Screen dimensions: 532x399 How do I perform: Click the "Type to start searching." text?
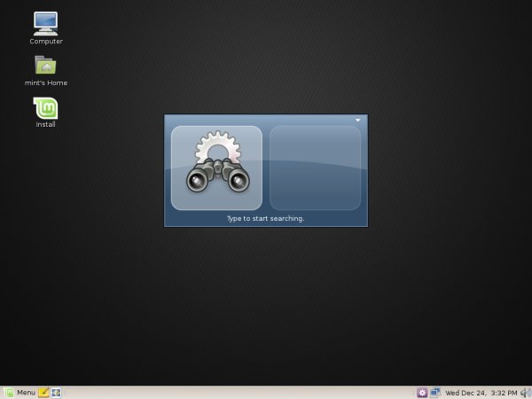(265, 218)
